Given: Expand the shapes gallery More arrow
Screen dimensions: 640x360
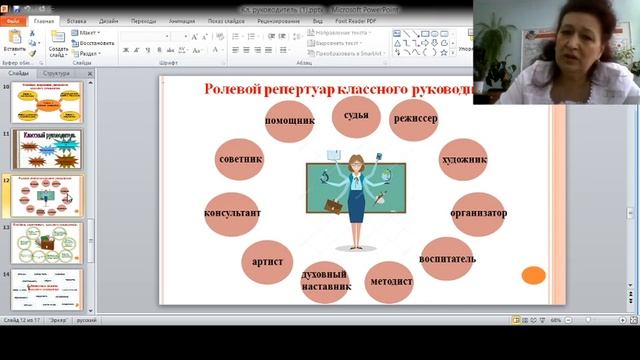Looking at the screenshot, I should (x=453, y=53).
